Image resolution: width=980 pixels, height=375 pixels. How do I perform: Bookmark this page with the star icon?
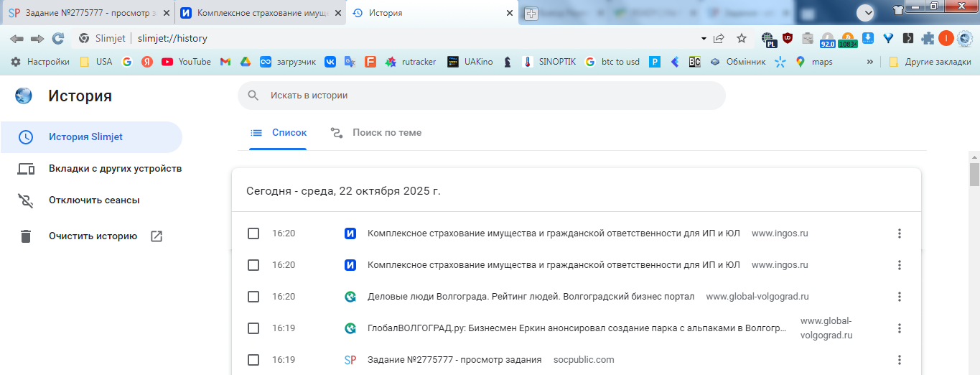pos(742,38)
